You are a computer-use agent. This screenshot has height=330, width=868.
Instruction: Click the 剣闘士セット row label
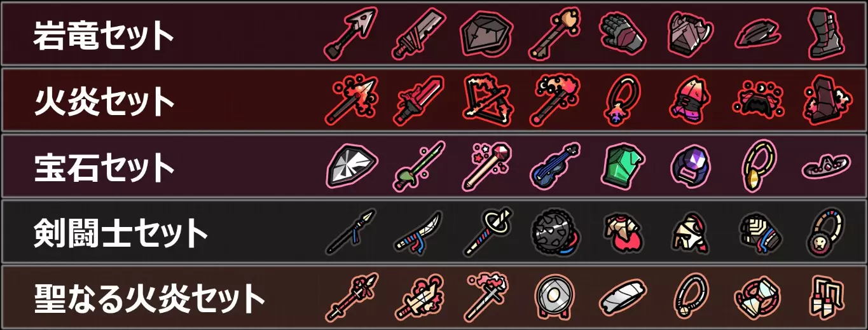pyautogui.click(x=121, y=233)
